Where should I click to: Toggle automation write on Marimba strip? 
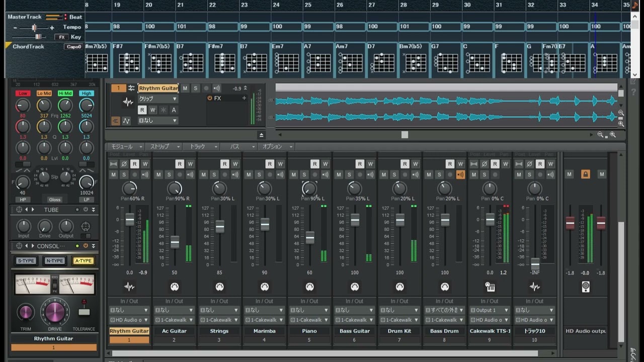280,164
